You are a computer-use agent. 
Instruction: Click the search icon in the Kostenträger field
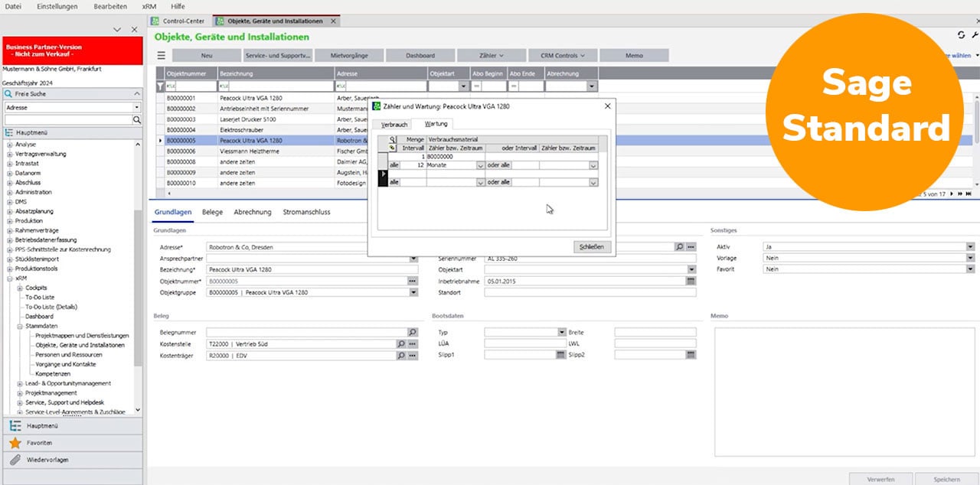[401, 356]
